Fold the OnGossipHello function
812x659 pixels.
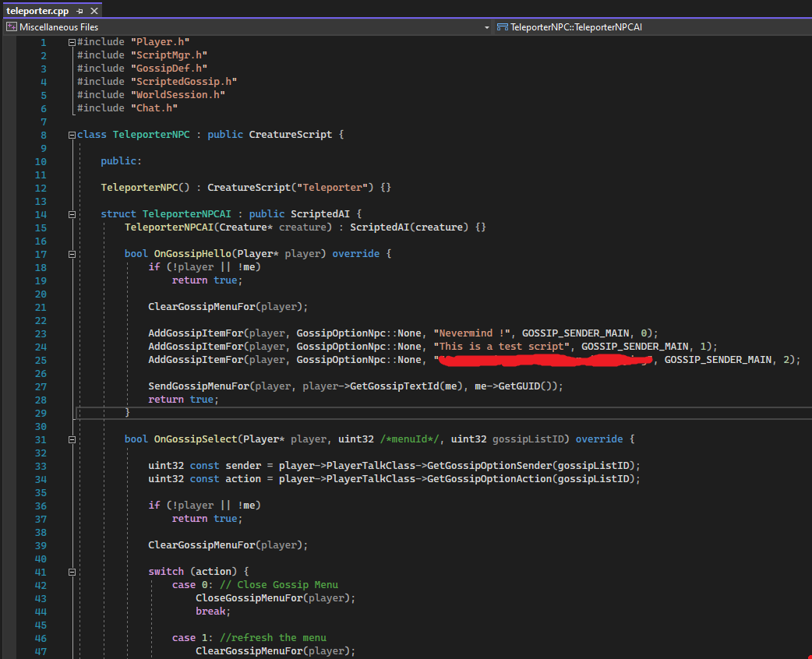click(72, 254)
